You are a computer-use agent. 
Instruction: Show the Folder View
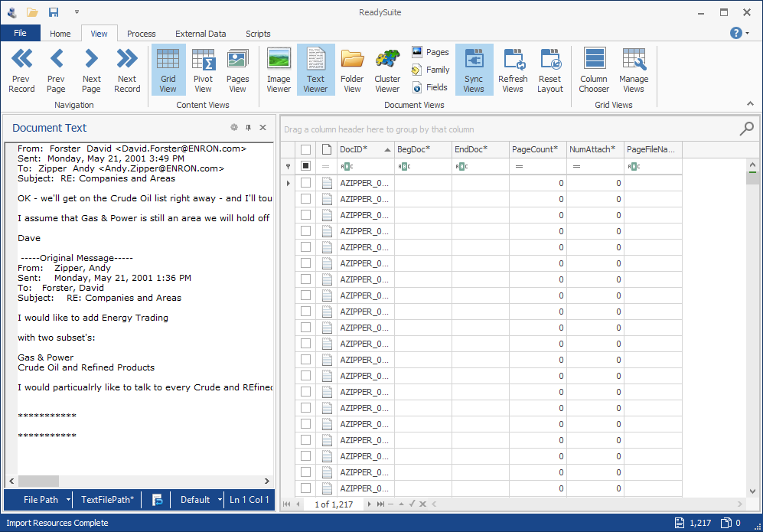tap(352, 70)
